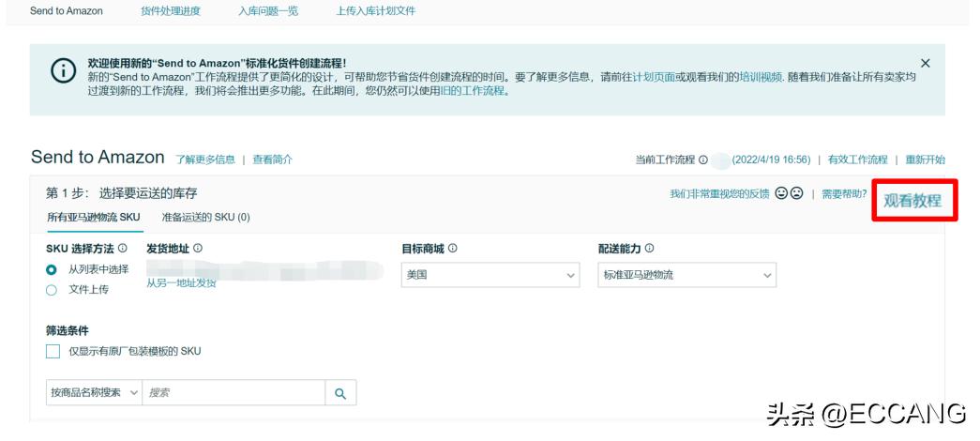Check 仅显示有原厂包装模板的 SKU checkbox
980x441 pixels.
pyautogui.click(x=53, y=351)
